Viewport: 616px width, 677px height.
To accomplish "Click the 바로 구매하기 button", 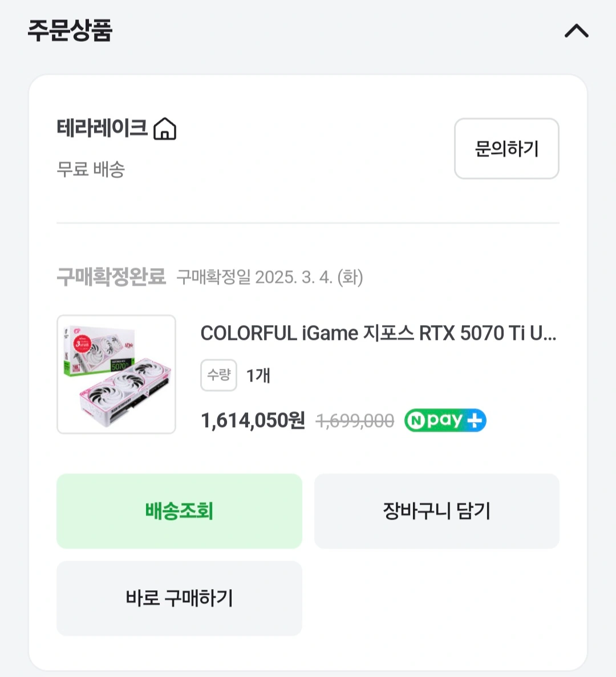I will click(x=179, y=598).
